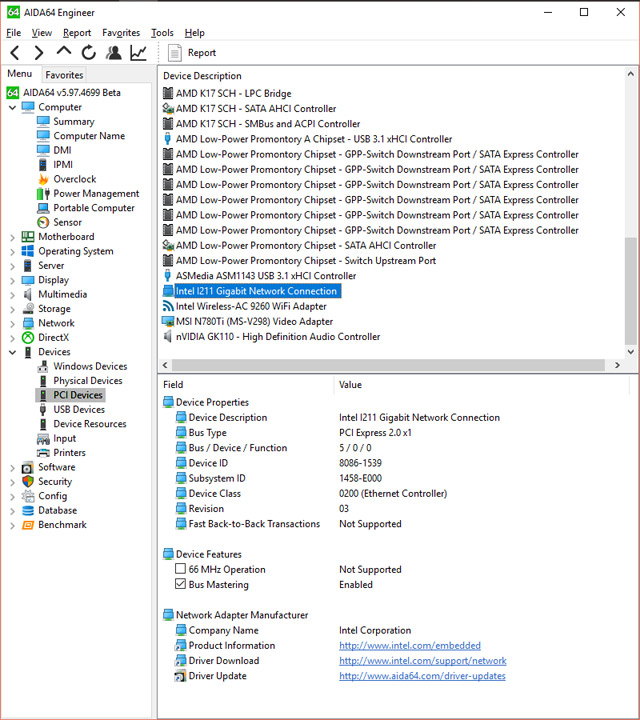Select Physical Devices in the tree
This screenshot has height=720, width=640.
click(x=88, y=381)
